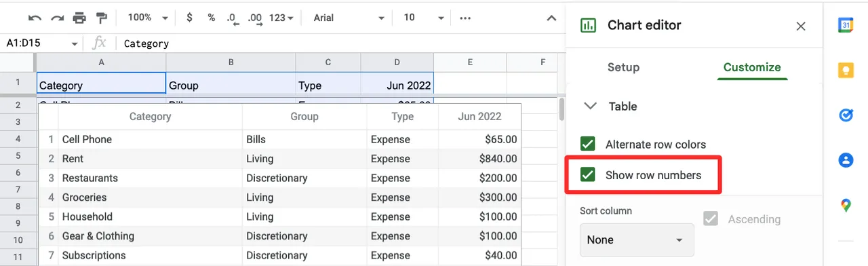Click Bills group cell in chart

(x=256, y=139)
